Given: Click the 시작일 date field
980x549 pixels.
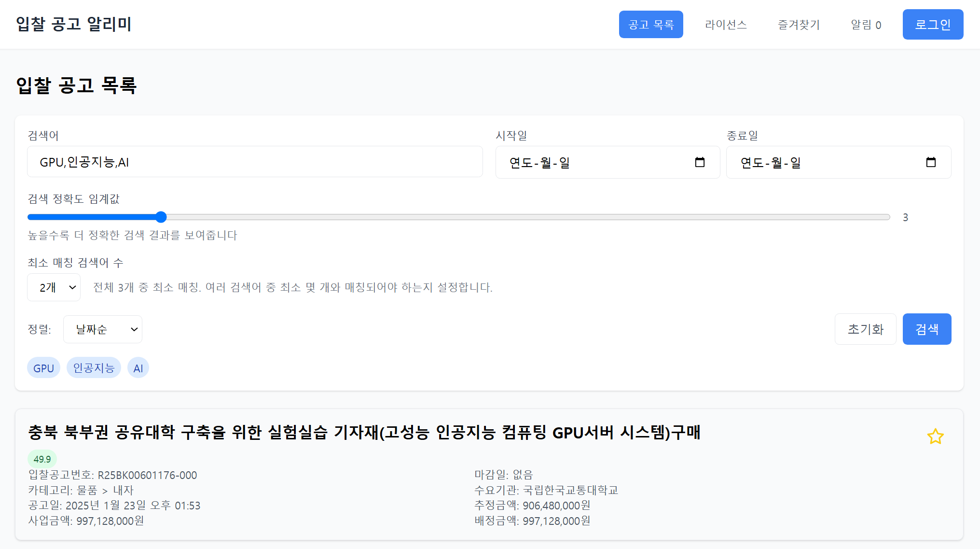Looking at the screenshot, I should coord(594,162).
